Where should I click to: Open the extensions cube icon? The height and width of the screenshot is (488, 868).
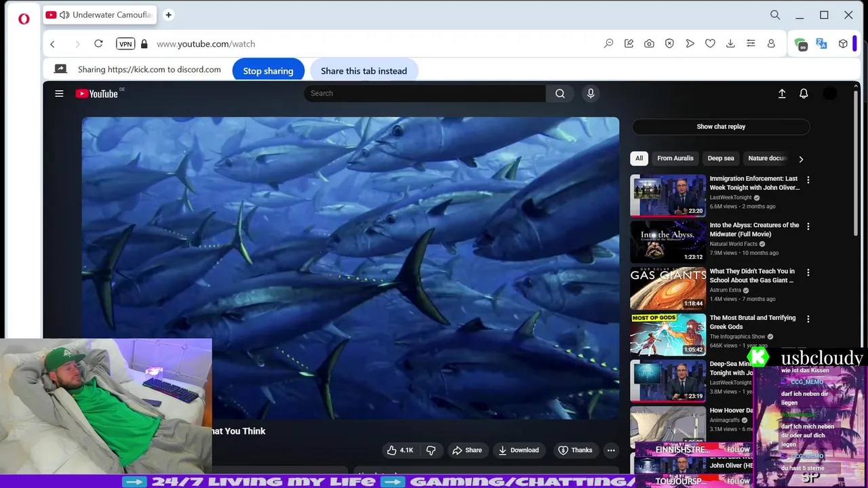tap(843, 43)
